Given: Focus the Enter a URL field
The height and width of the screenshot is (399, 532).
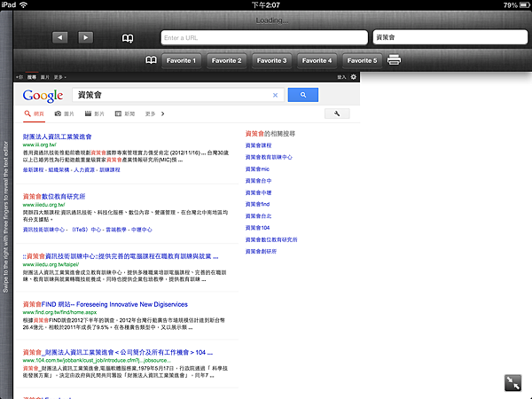Looking at the screenshot, I should [x=264, y=37].
